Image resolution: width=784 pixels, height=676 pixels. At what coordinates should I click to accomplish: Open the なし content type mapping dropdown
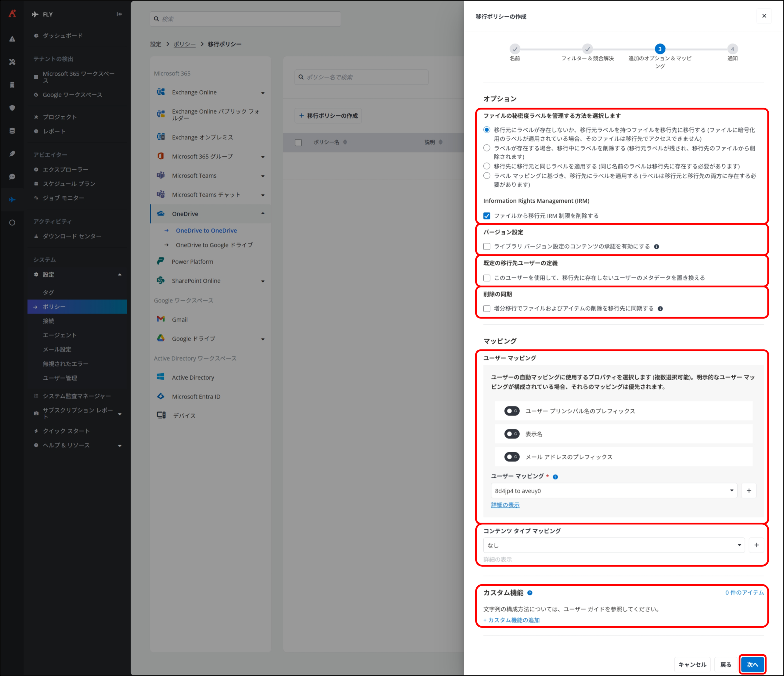pos(613,545)
